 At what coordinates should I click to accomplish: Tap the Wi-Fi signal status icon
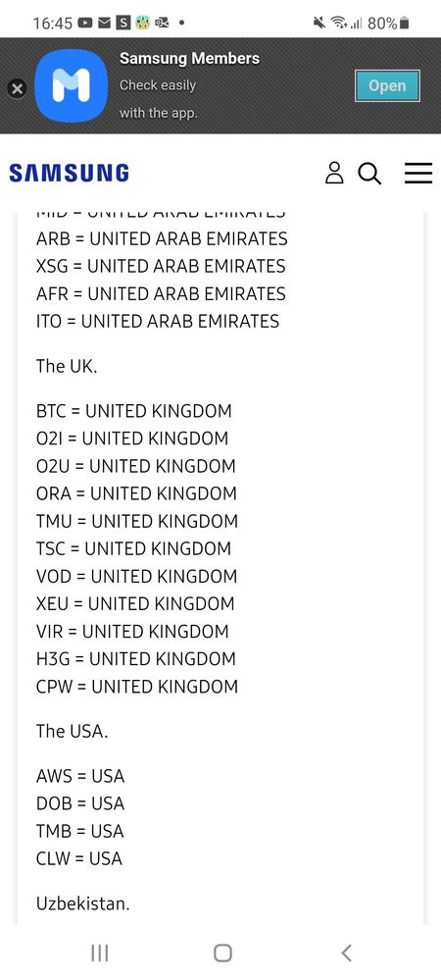pyautogui.click(x=338, y=24)
